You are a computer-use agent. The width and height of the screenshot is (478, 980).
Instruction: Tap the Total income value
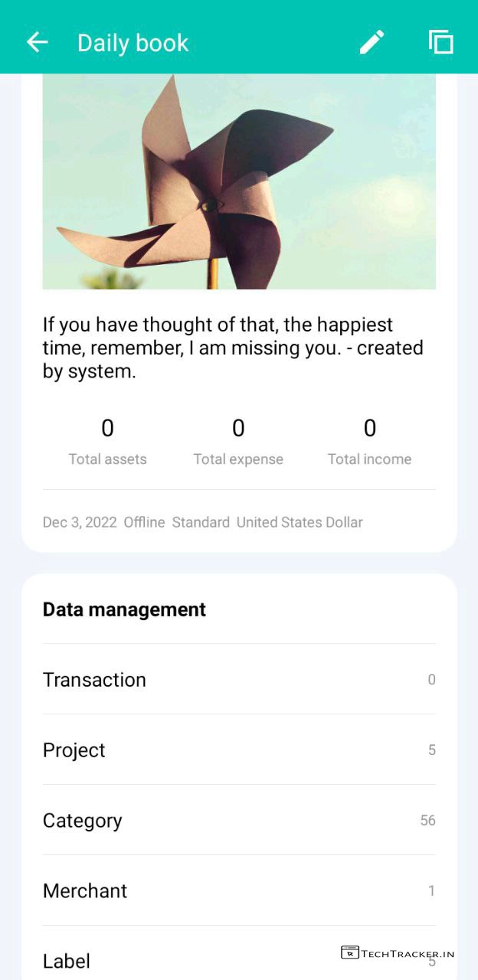[x=369, y=429]
